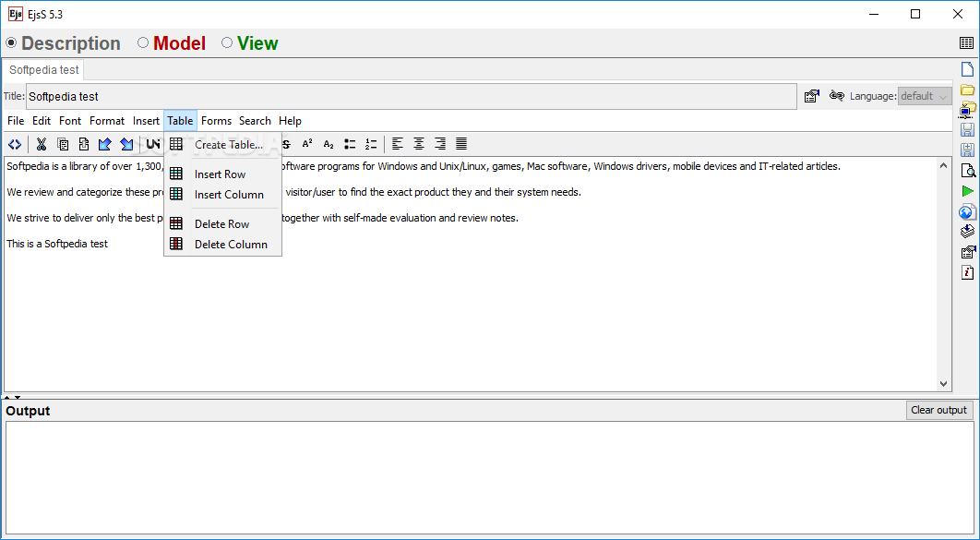Select the Model radio button
The height and width of the screenshot is (540, 980).
pyautogui.click(x=143, y=42)
